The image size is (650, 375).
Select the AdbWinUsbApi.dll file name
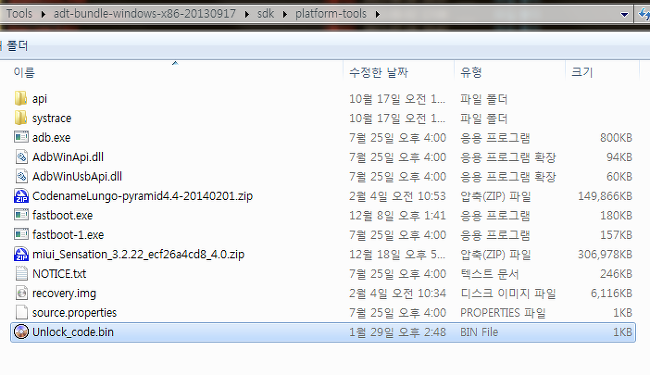tap(77, 176)
